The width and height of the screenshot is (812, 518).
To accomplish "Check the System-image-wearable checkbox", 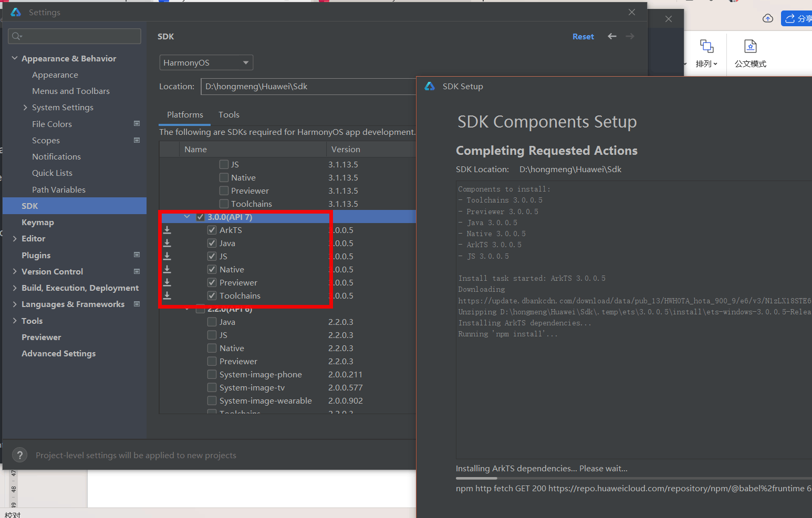I will click(212, 400).
